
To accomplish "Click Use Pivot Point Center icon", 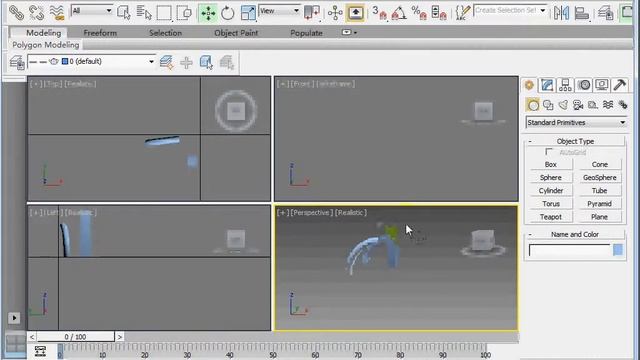I will (312, 13).
